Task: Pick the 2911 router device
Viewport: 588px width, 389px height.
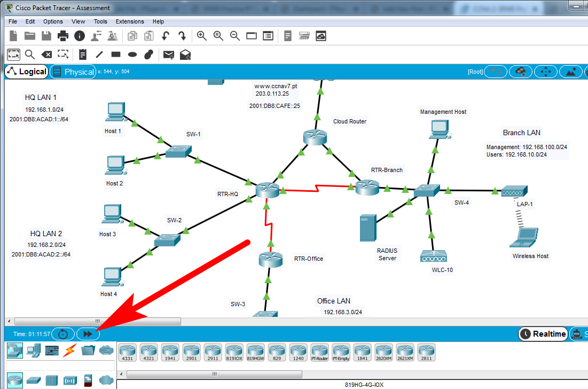Action: 213,353
